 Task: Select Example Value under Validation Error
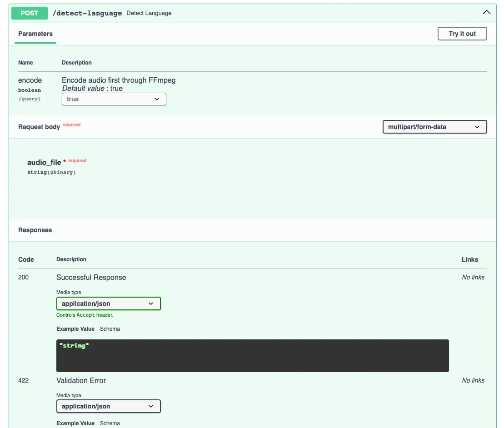tap(75, 423)
